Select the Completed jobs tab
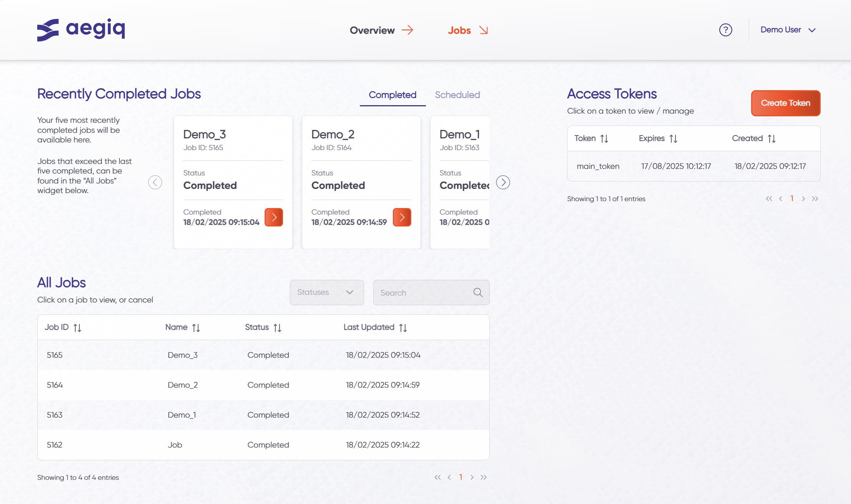 click(392, 95)
